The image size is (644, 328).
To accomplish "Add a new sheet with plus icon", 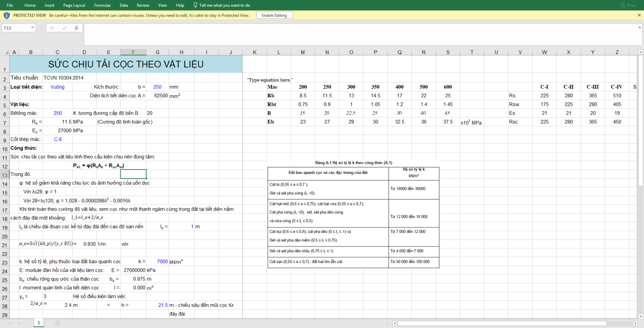I will pos(58,323).
